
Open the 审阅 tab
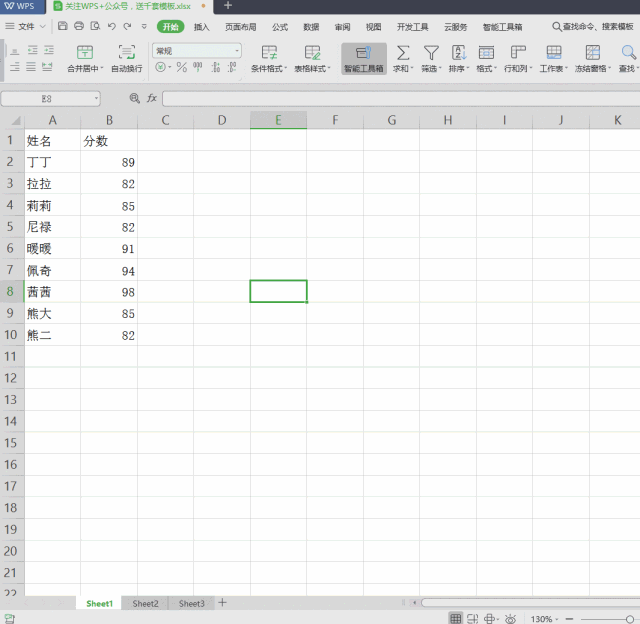click(x=342, y=27)
